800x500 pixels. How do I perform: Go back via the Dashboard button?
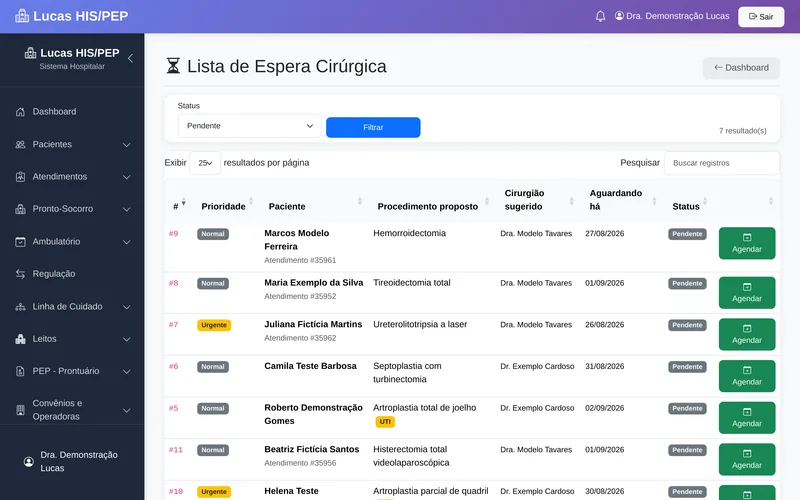coord(741,68)
